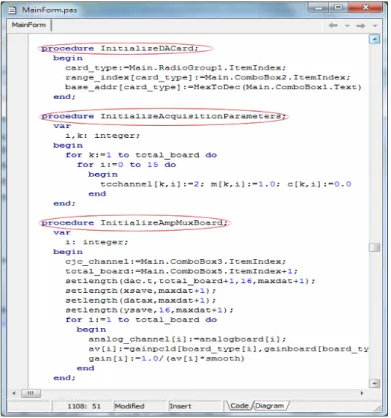This screenshot has height=418, width=391.
Task: Click the analog_channel[i]:=analogboard[i] line
Action: [187, 339]
